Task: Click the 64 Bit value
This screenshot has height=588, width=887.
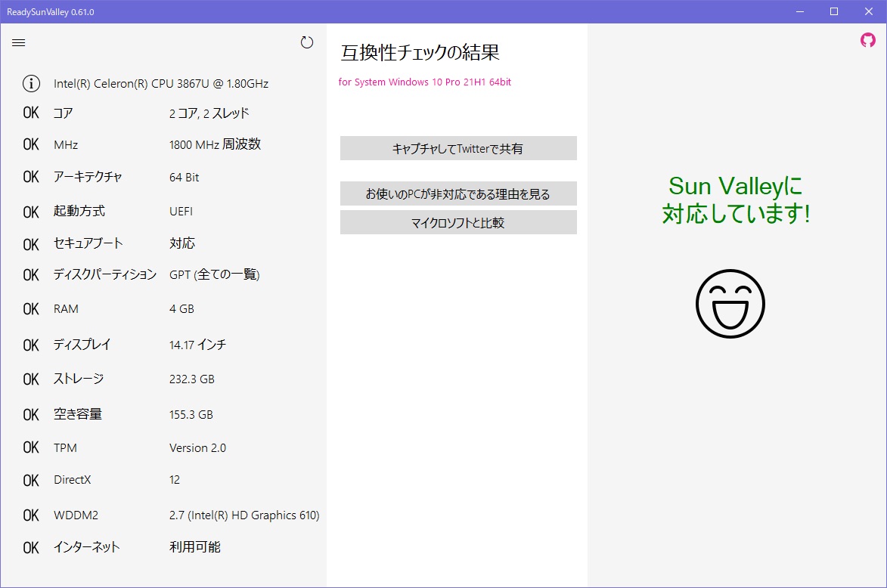Action: 185,177
